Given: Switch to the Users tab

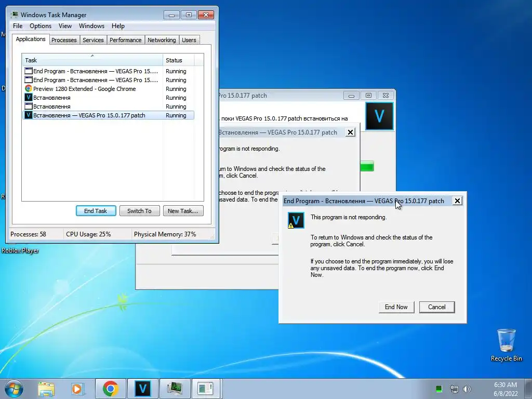Looking at the screenshot, I should click(189, 40).
